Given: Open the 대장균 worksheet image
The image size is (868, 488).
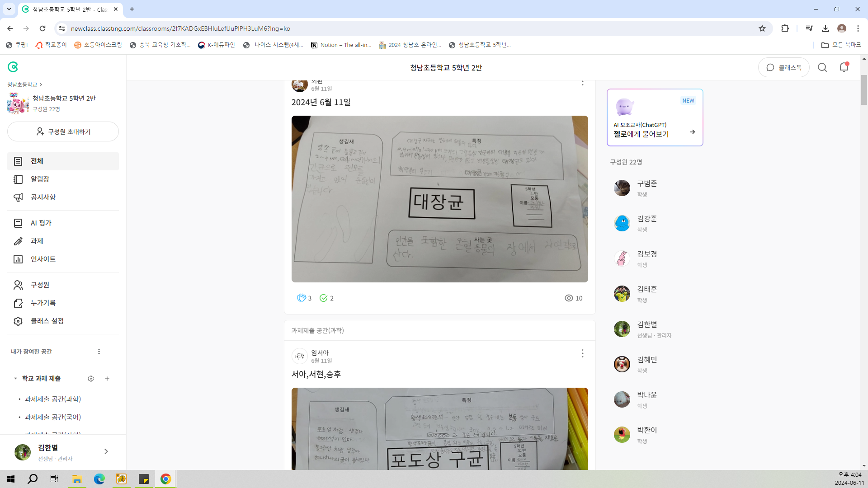Looking at the screenshot, I should click(x=440, y=199).
